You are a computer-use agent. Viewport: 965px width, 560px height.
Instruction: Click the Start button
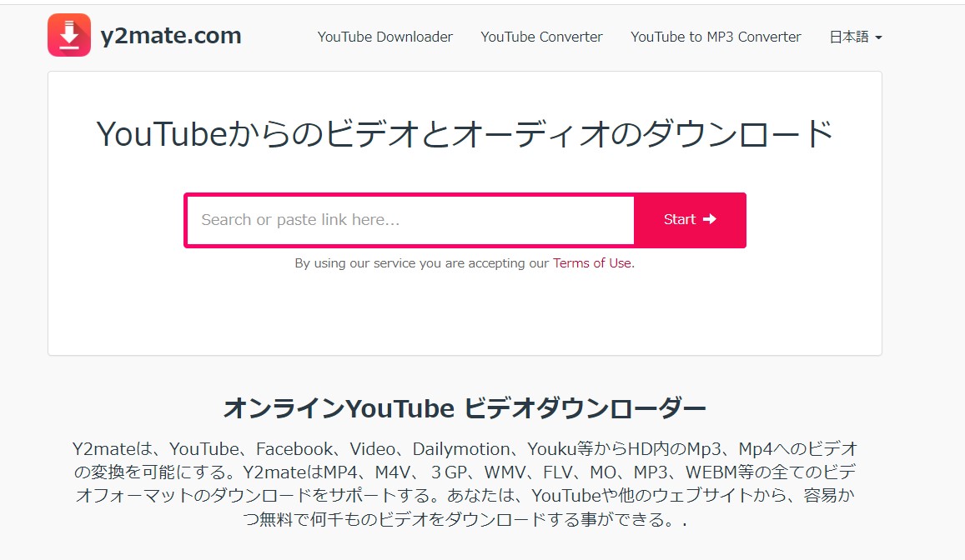click(689, 219)
